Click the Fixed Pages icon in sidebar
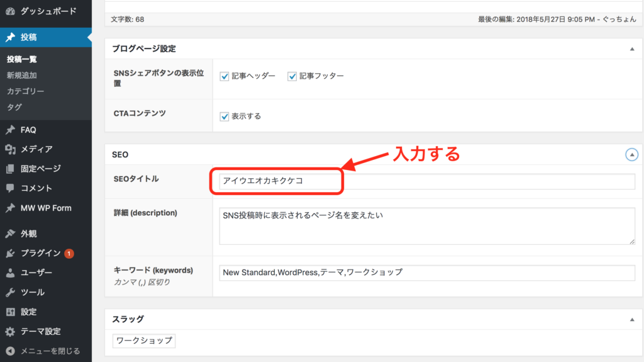The width and height of the screenshot is (644, 362). [x=10, y=169]
